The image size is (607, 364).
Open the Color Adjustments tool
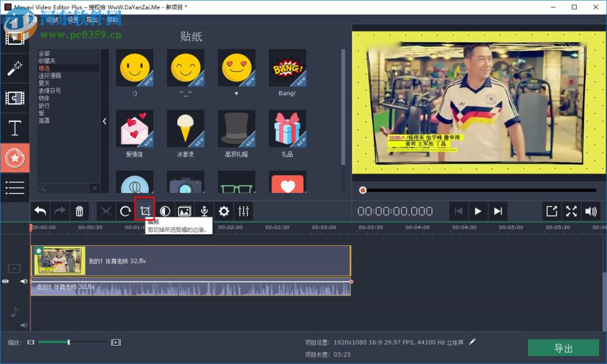tap(165, 211)
